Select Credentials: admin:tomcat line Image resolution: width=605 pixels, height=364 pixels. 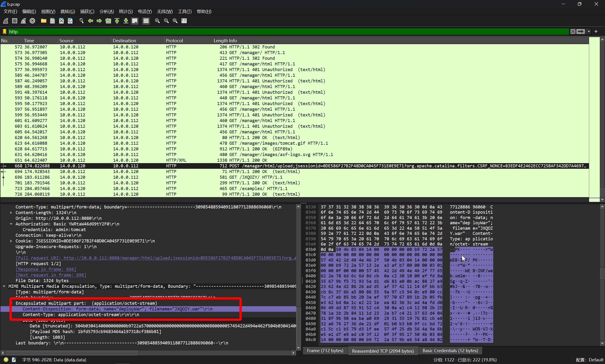pyautogui.click(x=54, y=230)
